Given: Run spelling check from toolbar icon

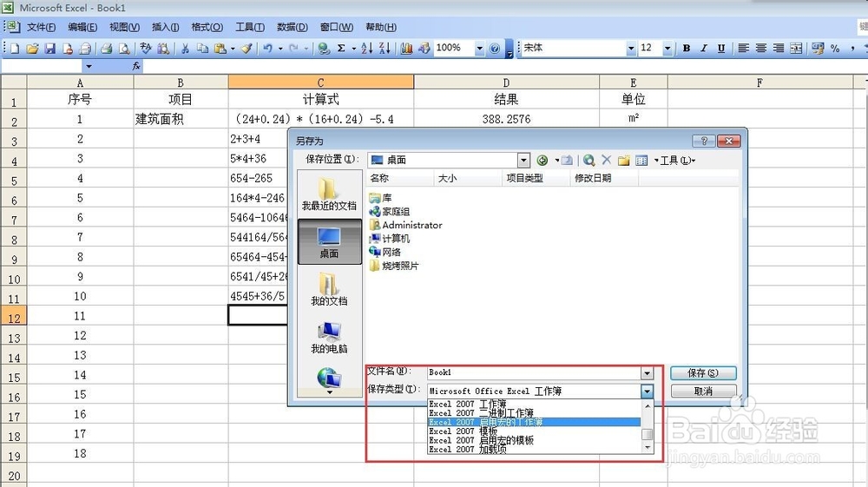Looking at the screenshot, I should click(x=146, y=49).
